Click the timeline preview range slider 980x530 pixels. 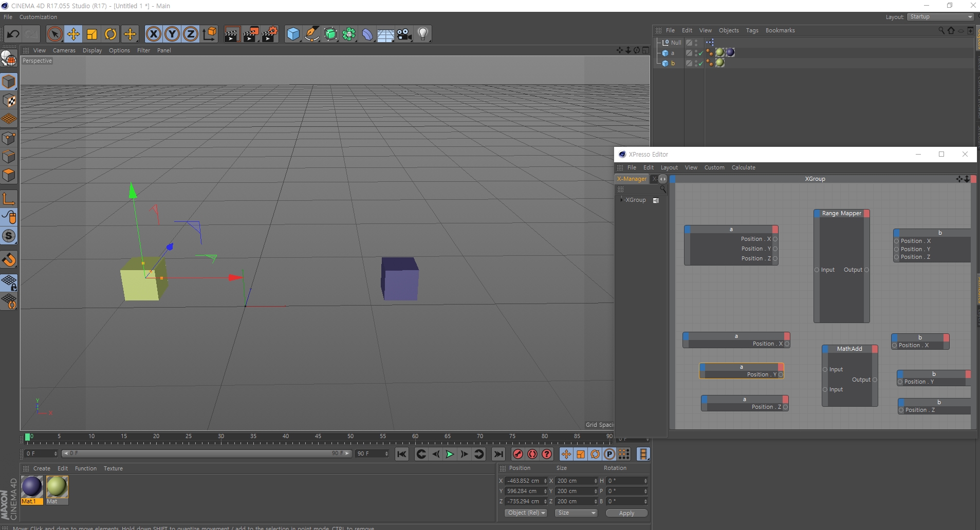tap(206, 453)
